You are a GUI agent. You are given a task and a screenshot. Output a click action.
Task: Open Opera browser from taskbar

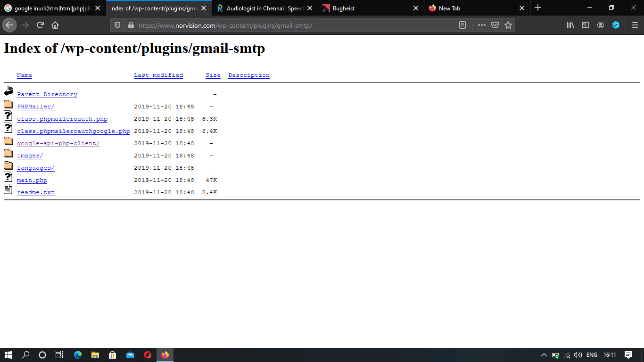148,355
